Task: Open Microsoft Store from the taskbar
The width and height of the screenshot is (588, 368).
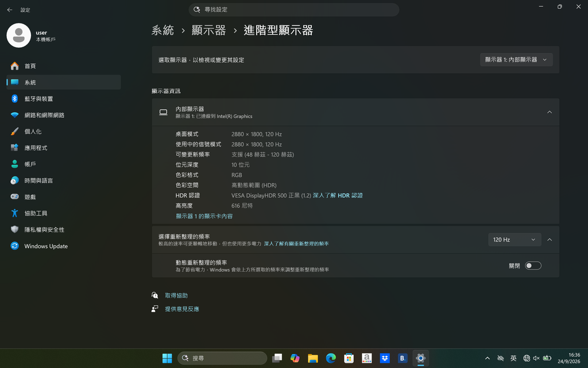Action: (349, 358)
